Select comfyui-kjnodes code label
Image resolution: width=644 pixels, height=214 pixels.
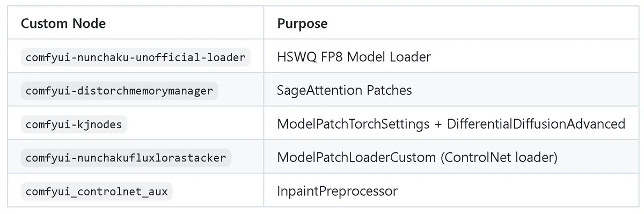[x=74, y=124]
